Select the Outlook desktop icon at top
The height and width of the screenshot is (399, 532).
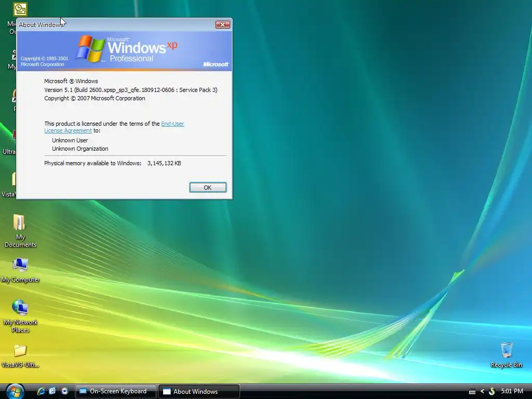pyautogui.click(x=20, y=9)
